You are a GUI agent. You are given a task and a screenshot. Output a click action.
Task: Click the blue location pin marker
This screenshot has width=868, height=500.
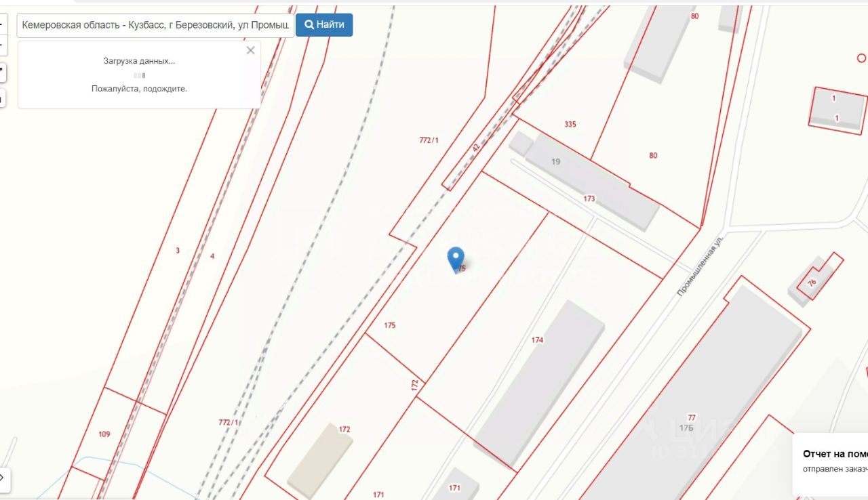coord(456,259)
